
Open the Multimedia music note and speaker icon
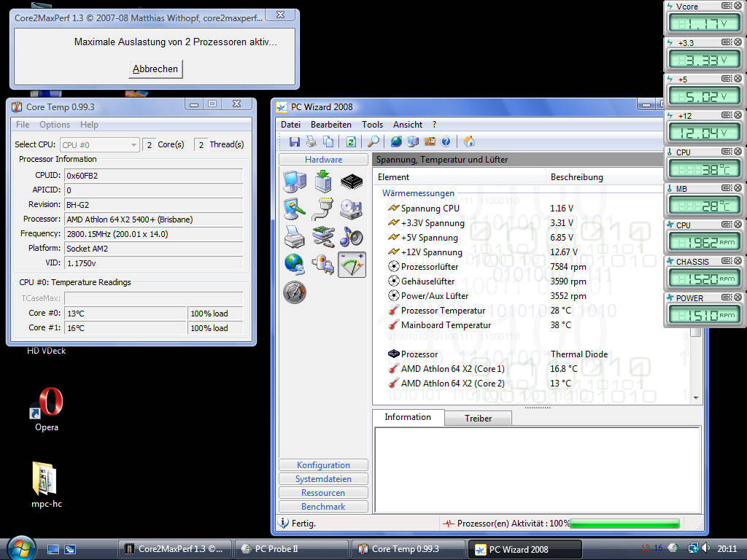point(352,237)
